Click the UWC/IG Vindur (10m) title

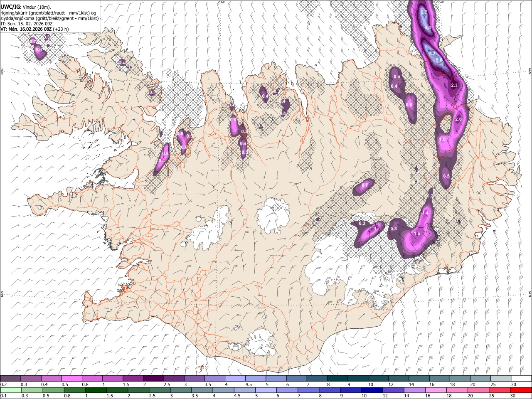(25, 7)
